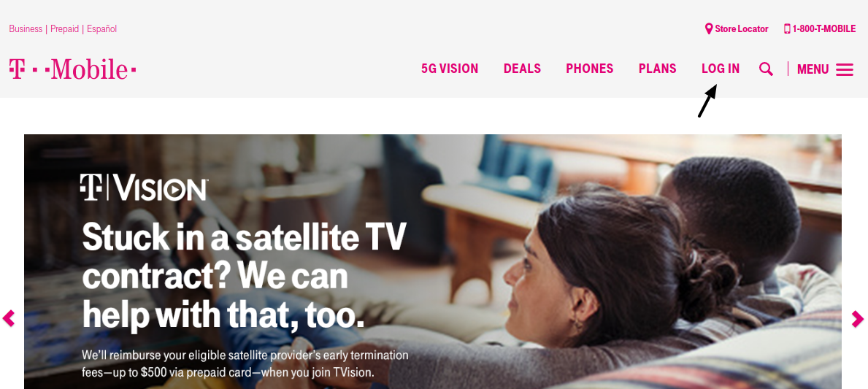Click the LOG IN link

721,69
